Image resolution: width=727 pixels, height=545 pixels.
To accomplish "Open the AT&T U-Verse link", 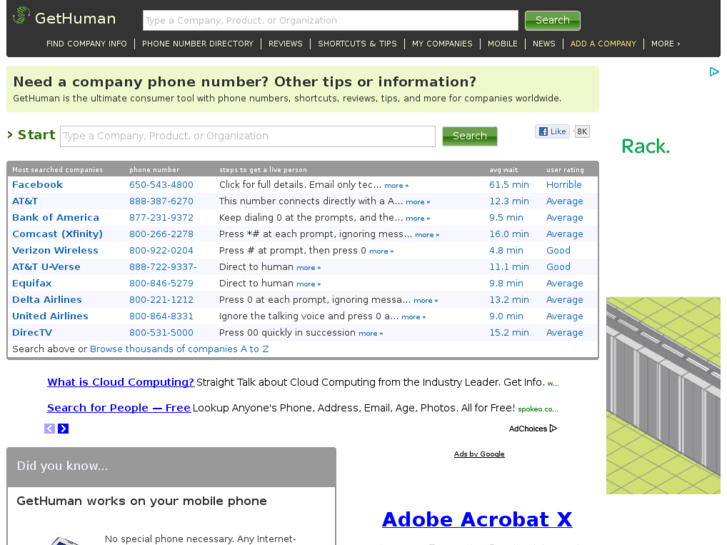I will click(x=46, y=267).
